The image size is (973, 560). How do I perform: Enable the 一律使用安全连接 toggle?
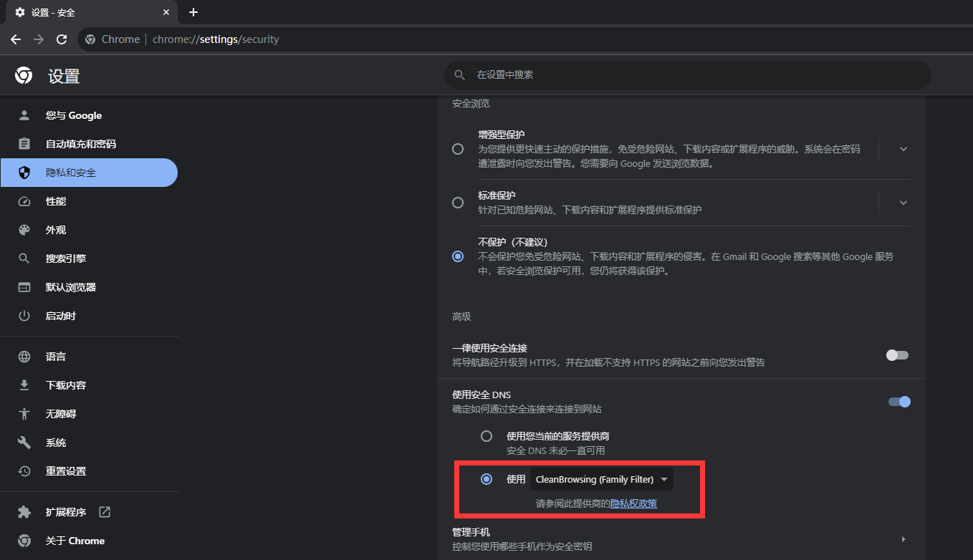[896, 355]
